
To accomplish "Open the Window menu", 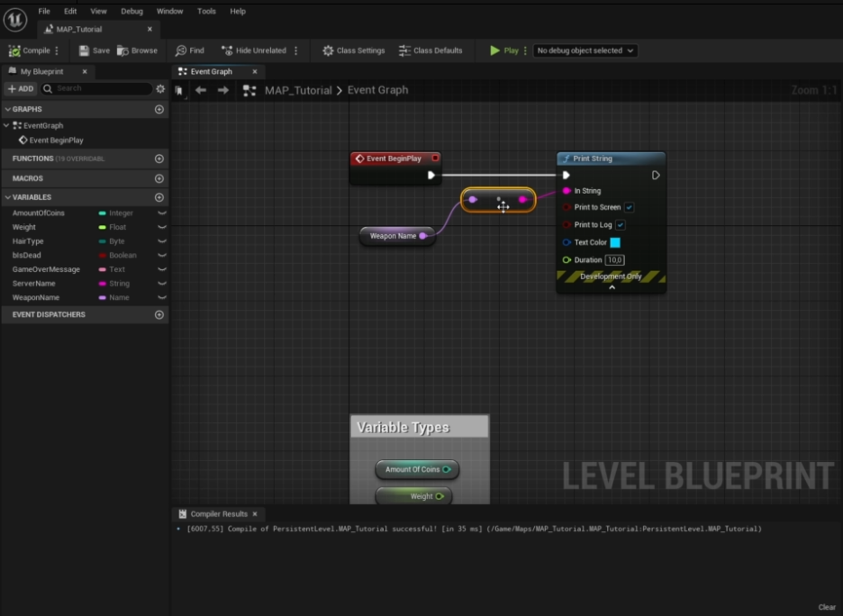I will pos(170,12).
